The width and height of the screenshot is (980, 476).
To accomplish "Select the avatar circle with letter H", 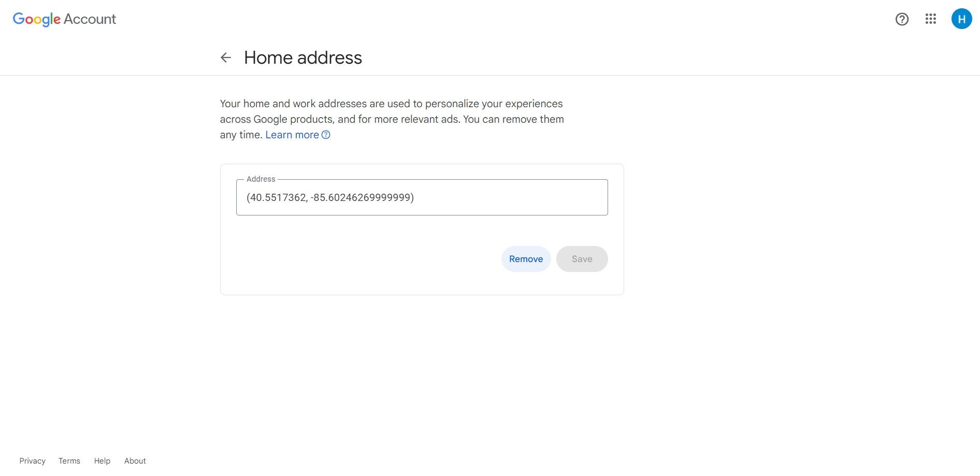I will pos(962,19).
